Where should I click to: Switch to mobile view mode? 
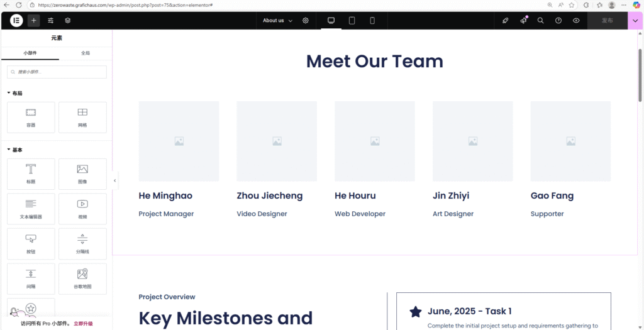(372, 20)
